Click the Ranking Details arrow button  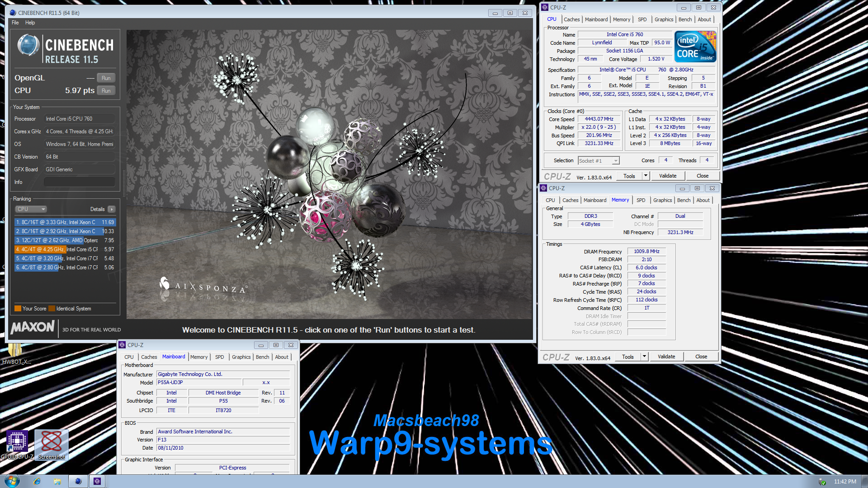point(112,209)
